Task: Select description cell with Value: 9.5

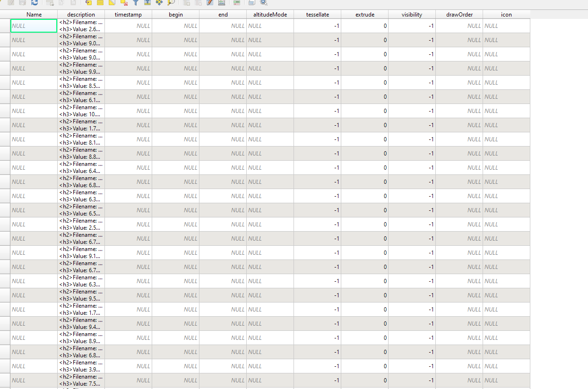Action: pos(81,295)
